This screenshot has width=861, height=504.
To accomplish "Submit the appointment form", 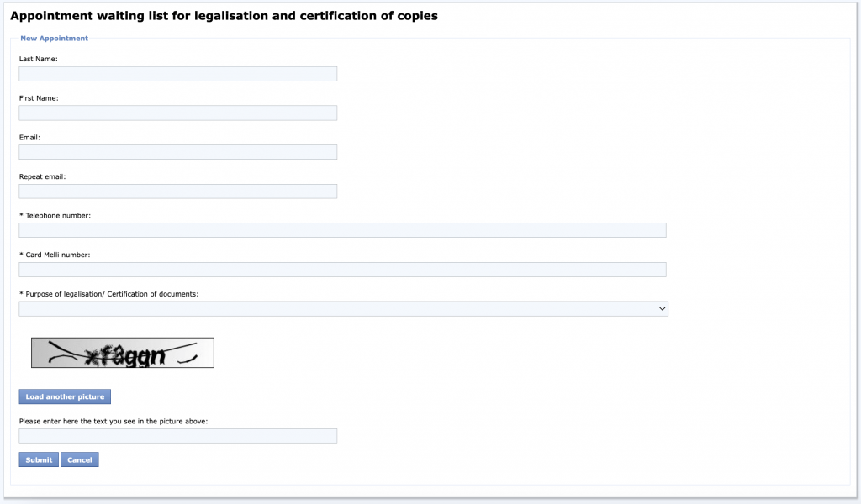I will click(39, 460).
